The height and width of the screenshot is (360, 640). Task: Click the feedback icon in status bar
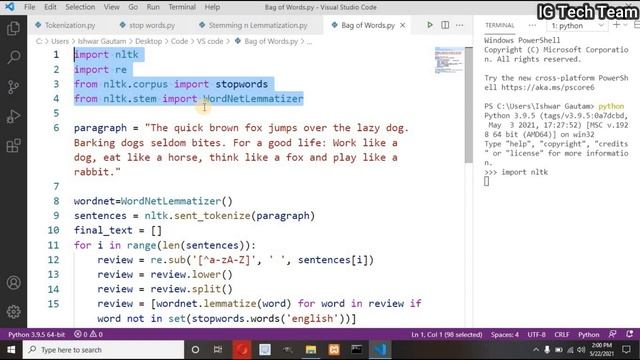click(x=612, y=334)
